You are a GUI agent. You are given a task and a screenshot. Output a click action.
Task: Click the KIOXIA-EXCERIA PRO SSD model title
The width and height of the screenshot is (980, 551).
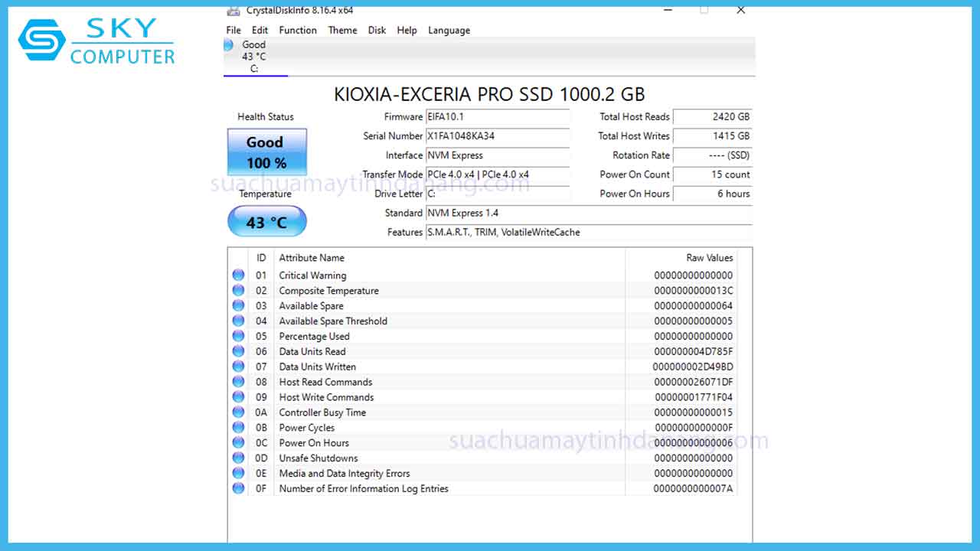click(489, 94)
